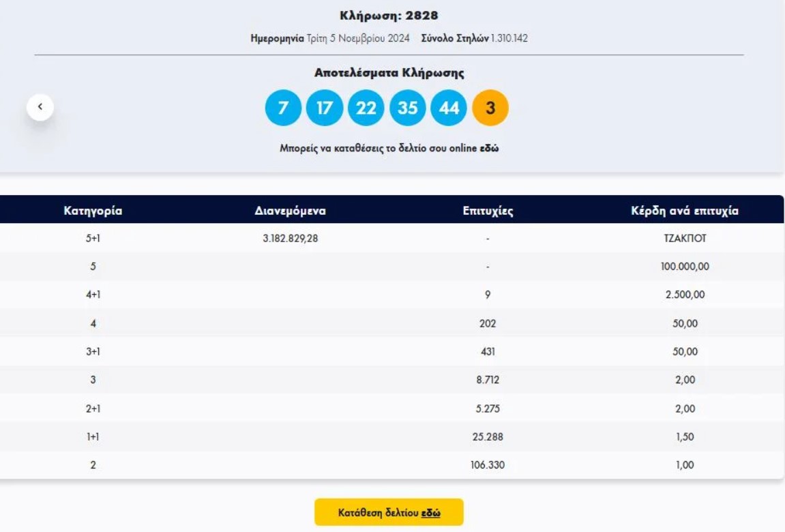Select the 106.330 winners cell
Image resolution: width=785 pixels, height=532 pixels.
coord(488,465)
